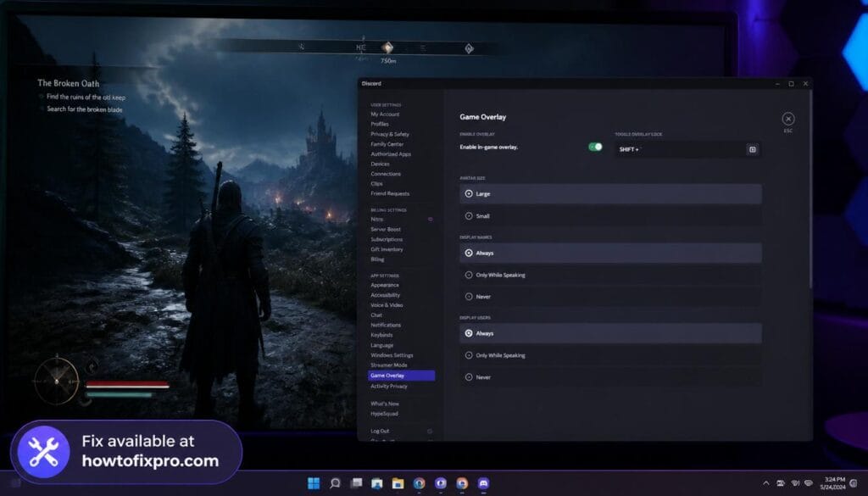Open Appearance settings
The width and height of the screenshot is (868, 496).
pos(385,285)
